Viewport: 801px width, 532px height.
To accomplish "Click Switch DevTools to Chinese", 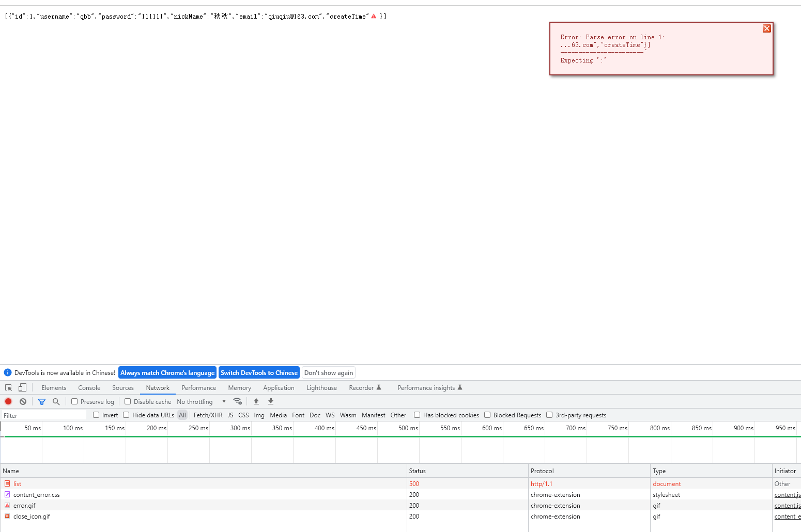I will (259, 372).
